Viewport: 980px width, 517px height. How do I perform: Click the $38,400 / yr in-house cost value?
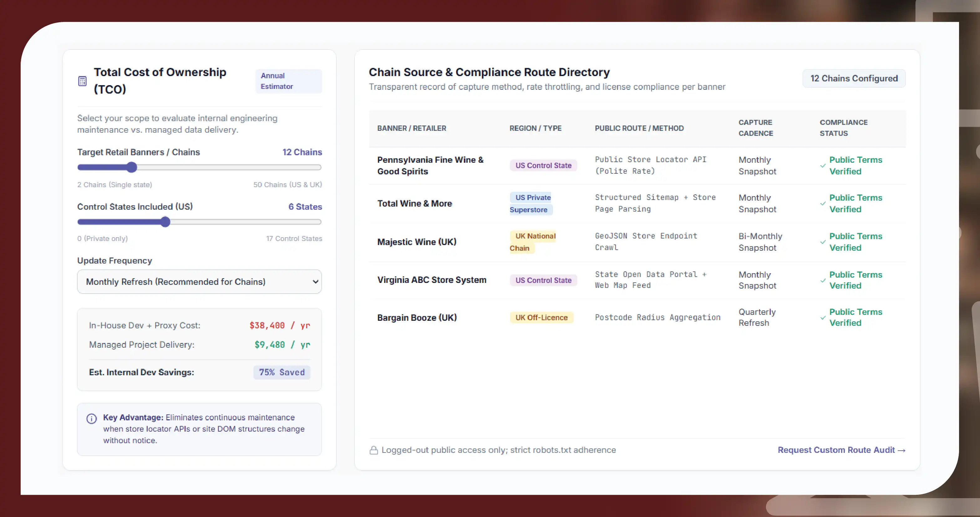(x=280, y=326)
